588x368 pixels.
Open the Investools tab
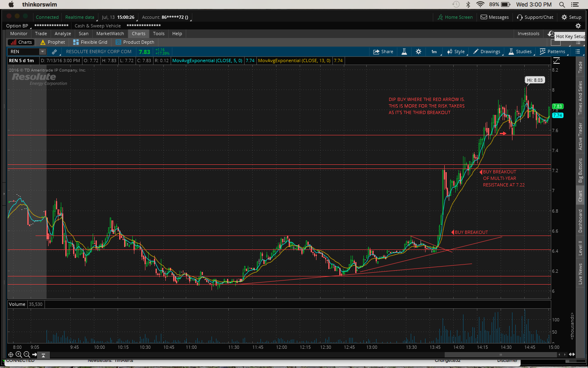(528, 34)
